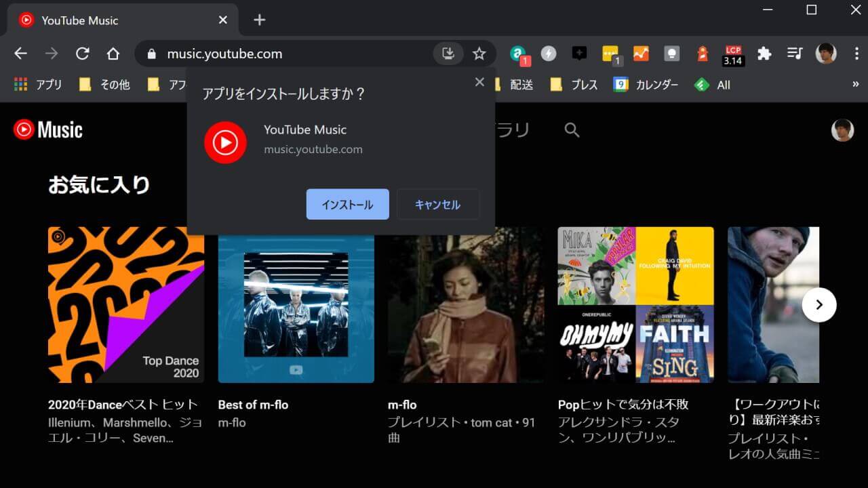Click the bookmark star icon
The image size is (868, 488).
(479, 53)
